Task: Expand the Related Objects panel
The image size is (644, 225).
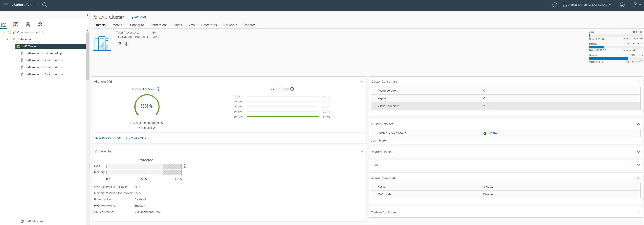Action: point(638,152)
